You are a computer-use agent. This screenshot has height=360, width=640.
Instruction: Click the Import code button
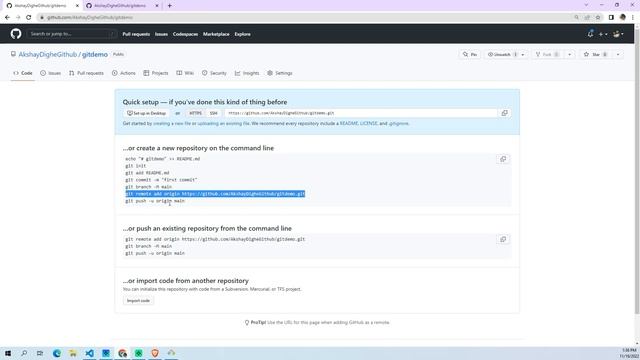[138, 301]
